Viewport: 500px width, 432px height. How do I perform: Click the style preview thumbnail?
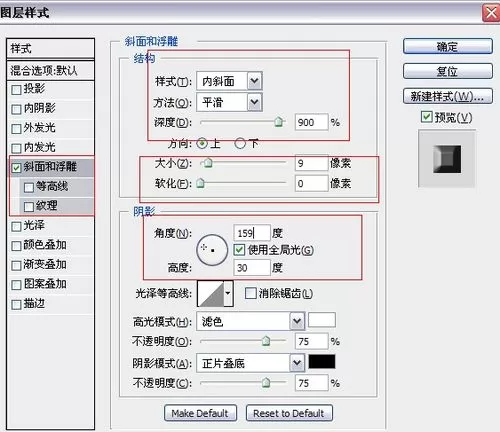coord(447,159)
